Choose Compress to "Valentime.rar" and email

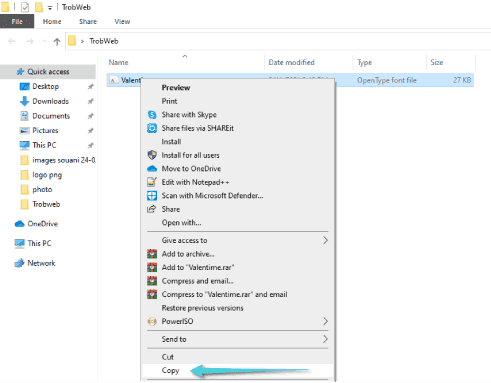(237, 294)
